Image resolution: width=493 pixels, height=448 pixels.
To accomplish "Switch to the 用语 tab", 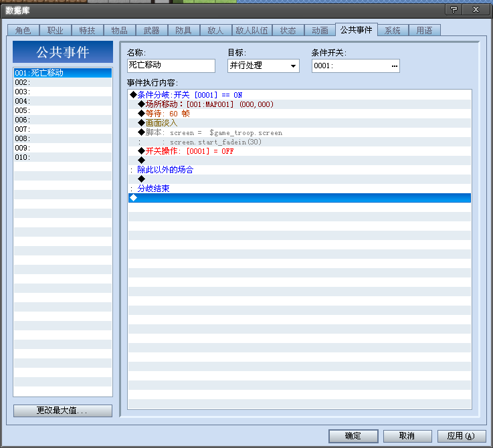I will pyautogui.click(x=425, y=30).
